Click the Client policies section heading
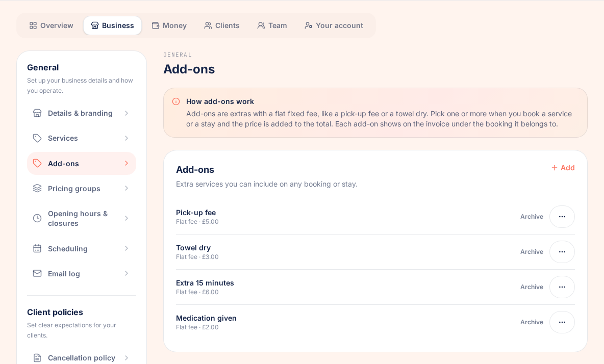 tap(55, 312)
